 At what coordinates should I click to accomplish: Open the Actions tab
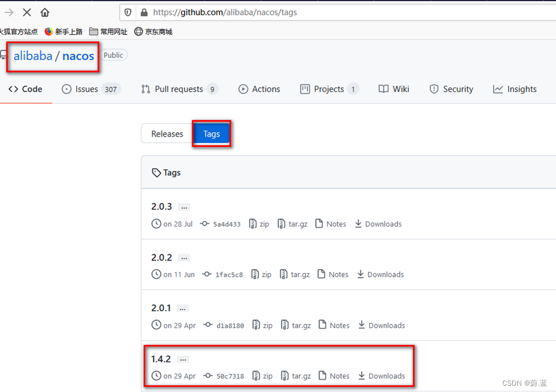coord(259,89)
